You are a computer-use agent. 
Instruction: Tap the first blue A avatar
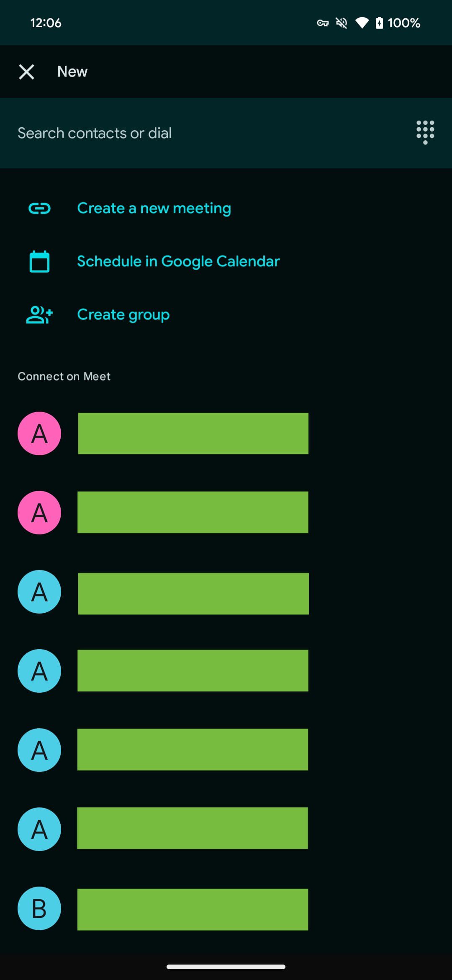click(x=39, y=592)
